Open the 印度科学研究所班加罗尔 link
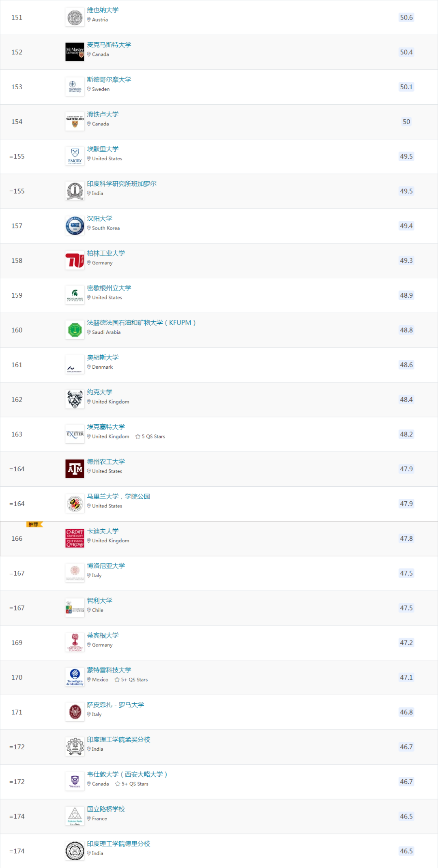 click(x=122, y=184)
